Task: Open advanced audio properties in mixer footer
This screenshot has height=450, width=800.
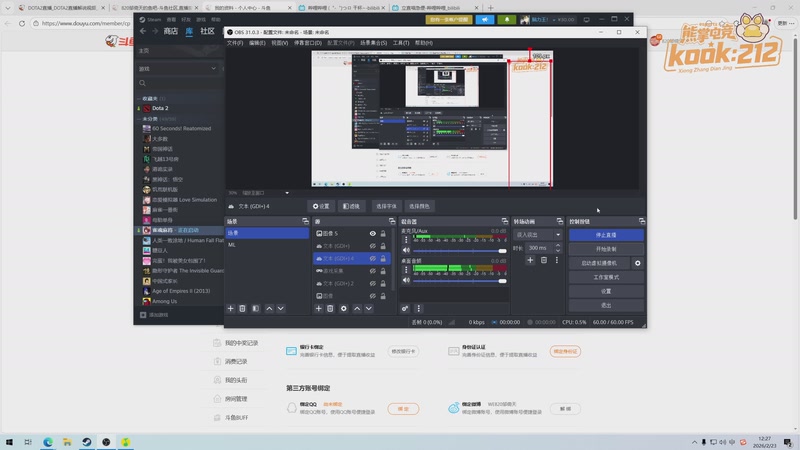Action: coord(405,309)
